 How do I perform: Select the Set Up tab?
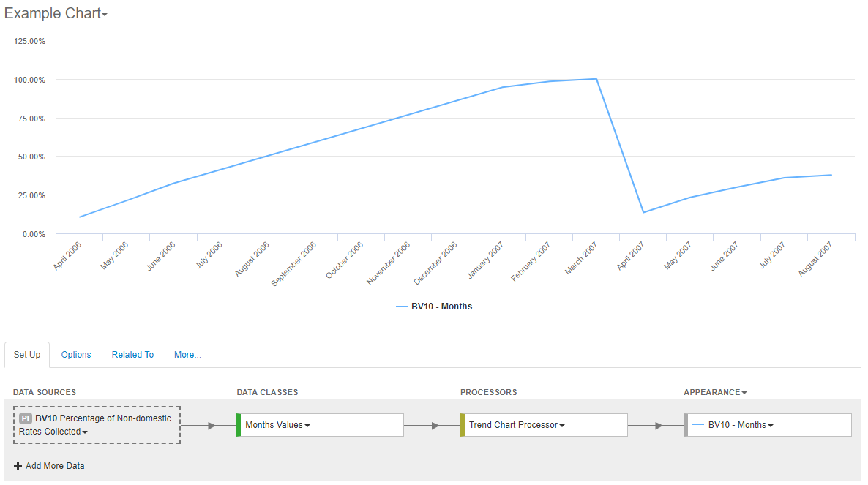pyautogui.click(x=26, y=354)
